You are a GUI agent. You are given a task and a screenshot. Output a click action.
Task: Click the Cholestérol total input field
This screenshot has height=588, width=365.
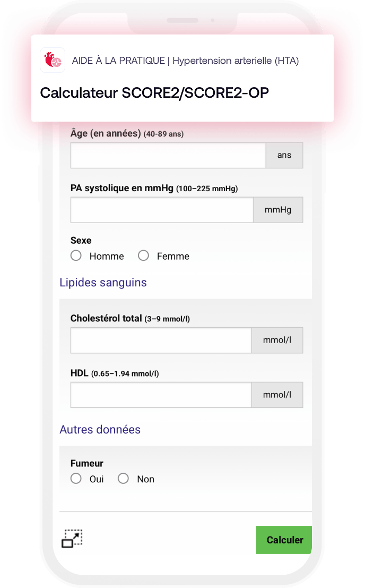(x=161, y=340)
